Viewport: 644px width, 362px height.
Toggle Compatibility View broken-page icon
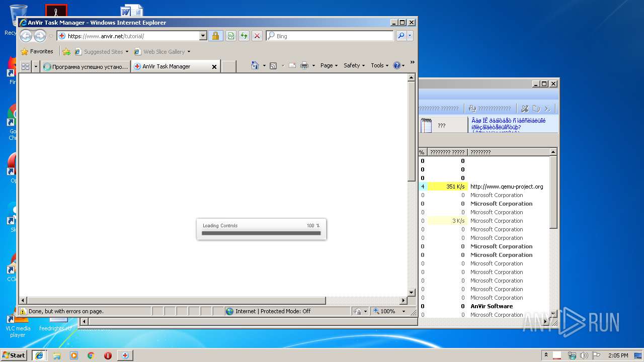coord(230,36)
